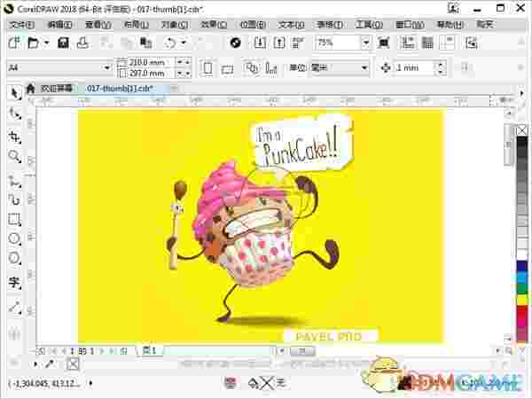The height and width of the screenshot is (399, 532).
Task: Select the Pick tool arrow
Action: [x=14, y=92]
